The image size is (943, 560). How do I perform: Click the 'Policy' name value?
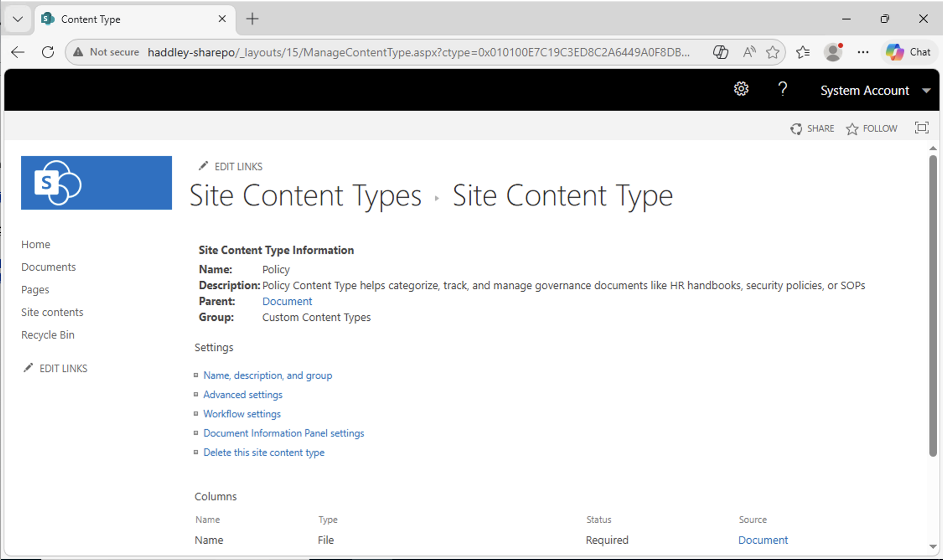click(x=276, y=270)
